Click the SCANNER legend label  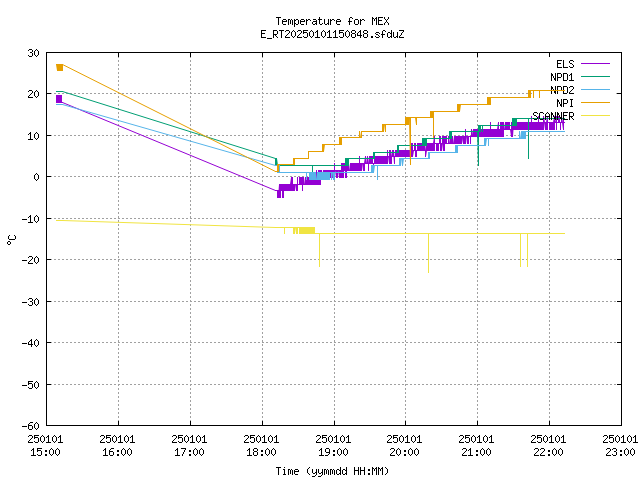[x=553, y=116]
